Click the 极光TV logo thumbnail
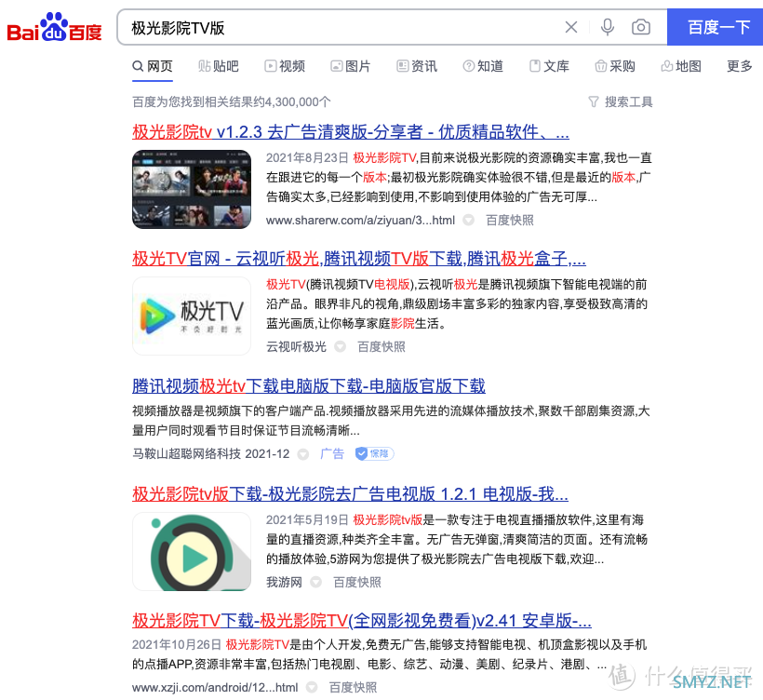This screenshot has width=763, height=700. click(x=192, y=316)
